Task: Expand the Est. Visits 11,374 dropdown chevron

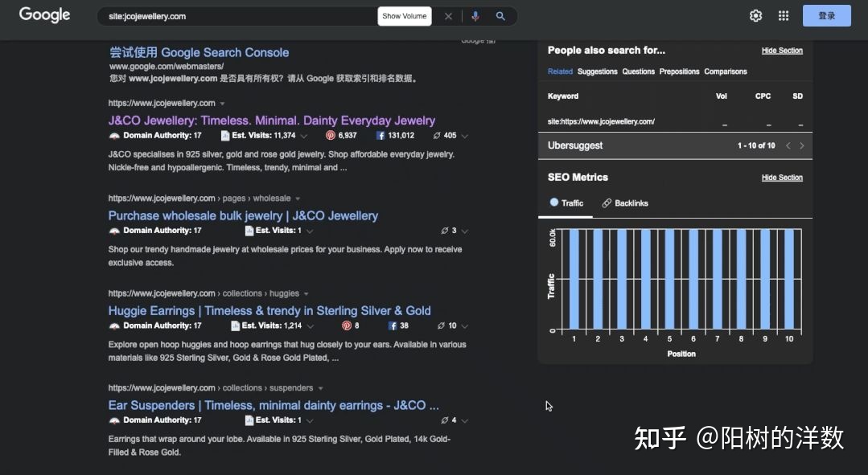Action: [304, 136]
